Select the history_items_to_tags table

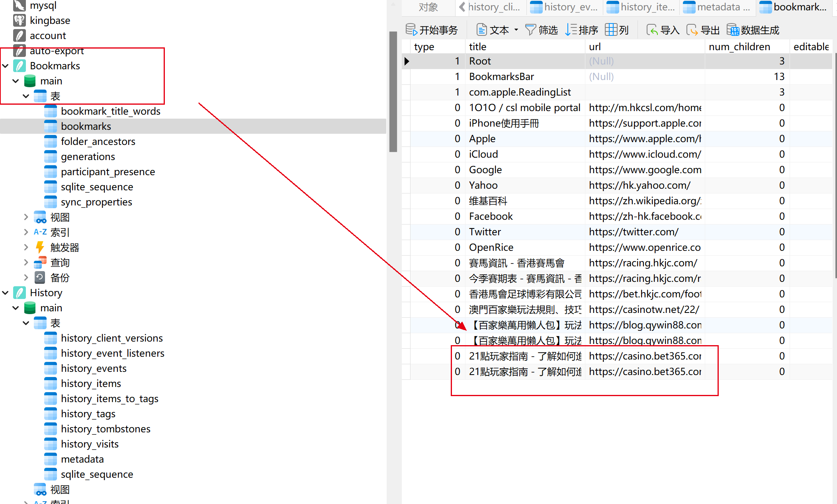(x=110, y=399)
